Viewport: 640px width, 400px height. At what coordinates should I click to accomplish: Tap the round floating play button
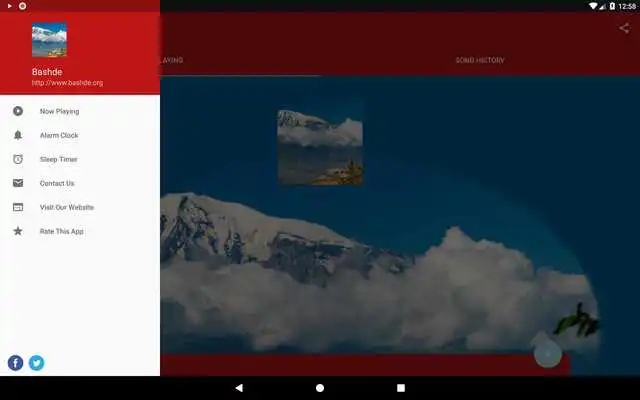click(548, 354)
